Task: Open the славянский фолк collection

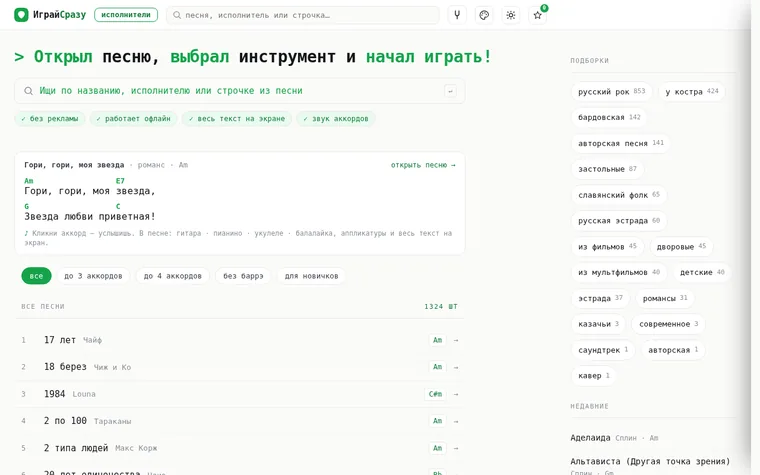Action: tap(618, 195)
